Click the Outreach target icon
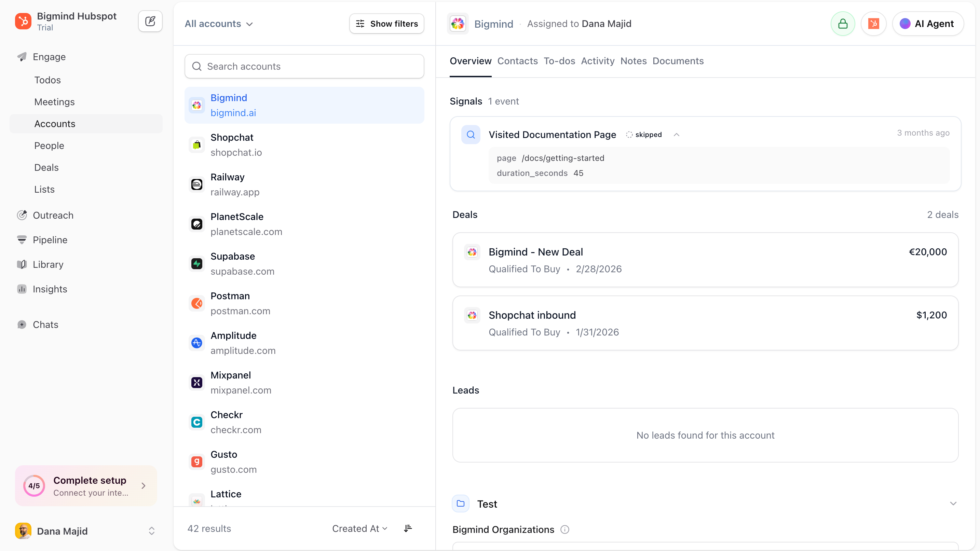 coord(22,215)
